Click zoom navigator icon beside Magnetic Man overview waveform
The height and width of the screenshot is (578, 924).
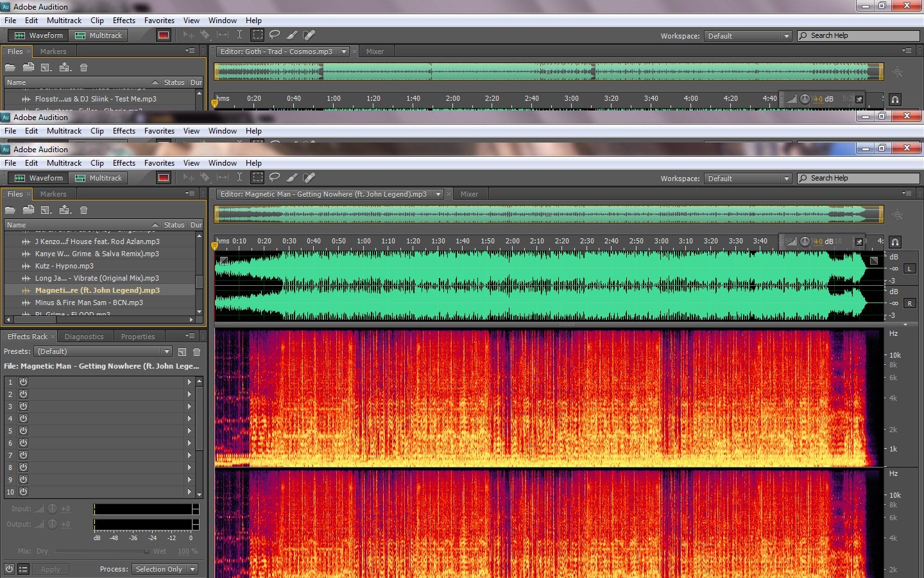coord(898,215)
